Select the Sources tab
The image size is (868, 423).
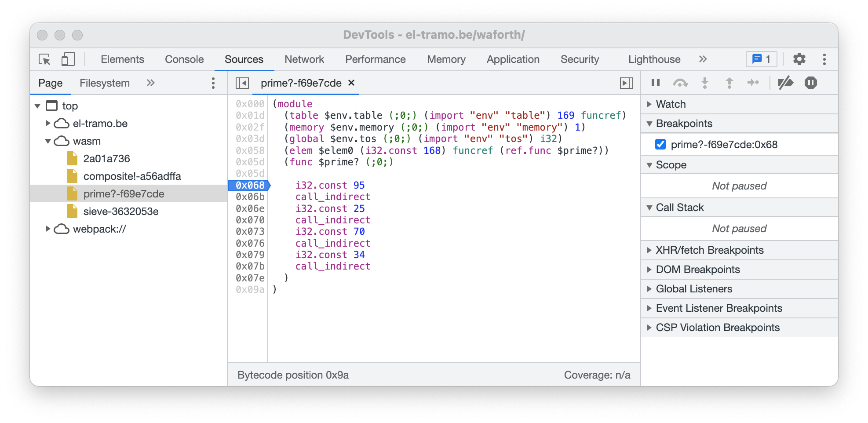[244, 59]
